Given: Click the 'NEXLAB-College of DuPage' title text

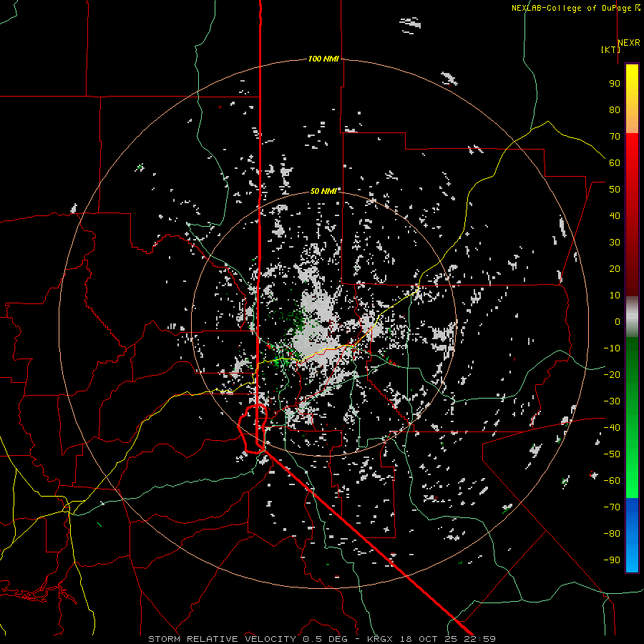Looking at the screenshot, I should (x=571, y=8).
